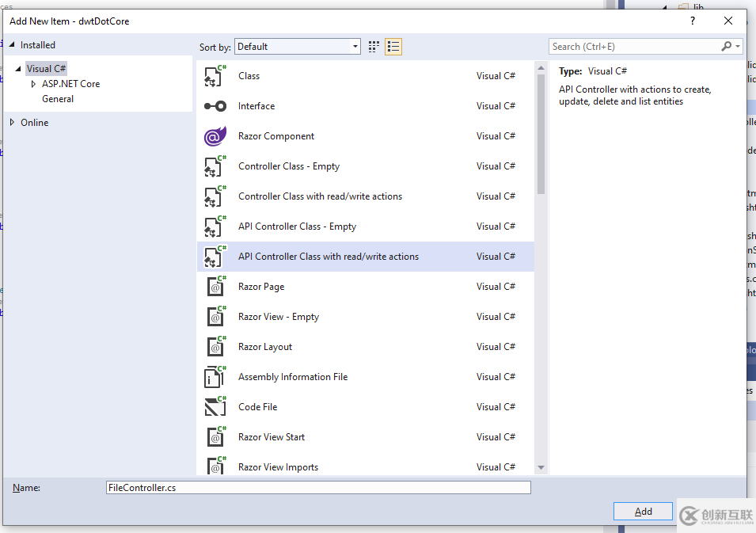756x533 pixels.
Task: Open the search options dropdown arrow
Action: point(738,46)
